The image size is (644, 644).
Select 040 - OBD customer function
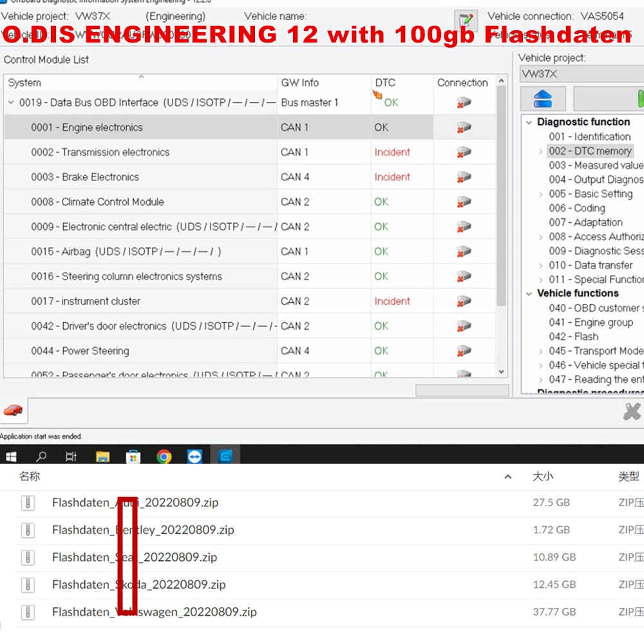[596, 308]
